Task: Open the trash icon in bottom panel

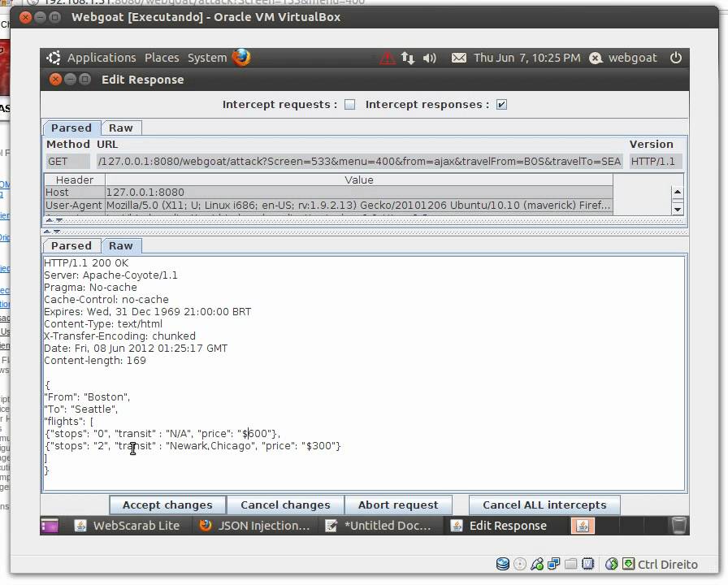Action: pos(678,526)
